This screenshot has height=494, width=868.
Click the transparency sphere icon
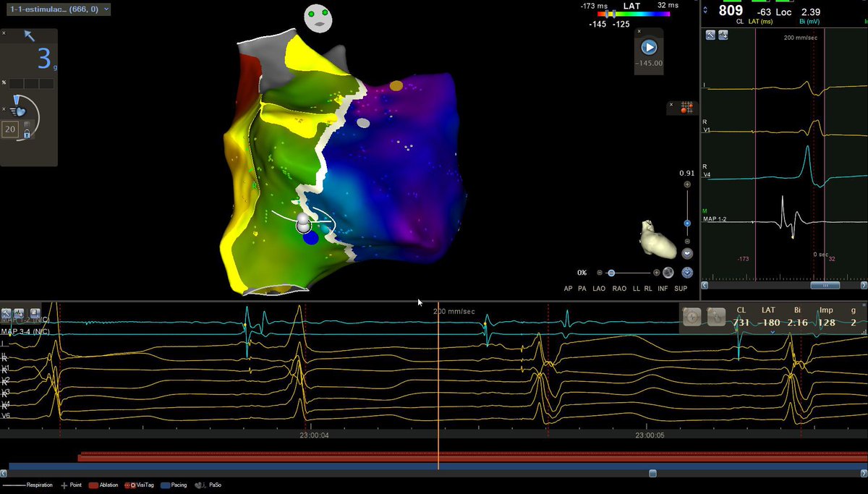coord(669,273)
